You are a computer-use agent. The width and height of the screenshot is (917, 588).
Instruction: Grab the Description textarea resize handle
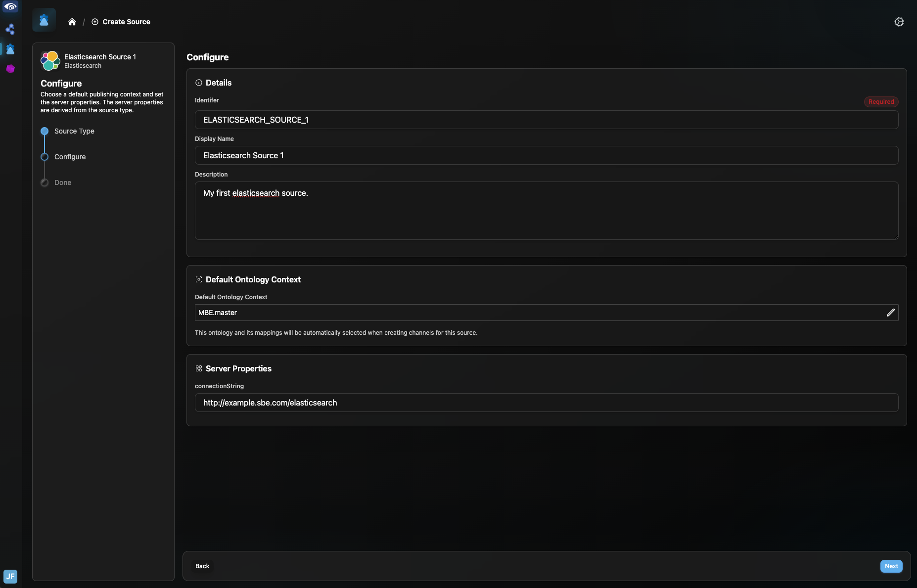896,237
